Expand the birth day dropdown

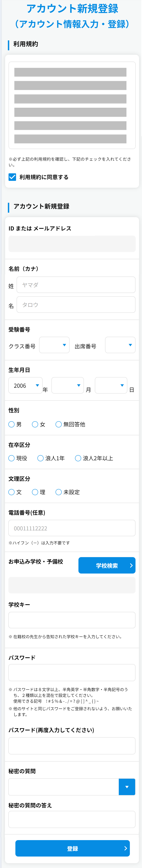click(111, 385)
